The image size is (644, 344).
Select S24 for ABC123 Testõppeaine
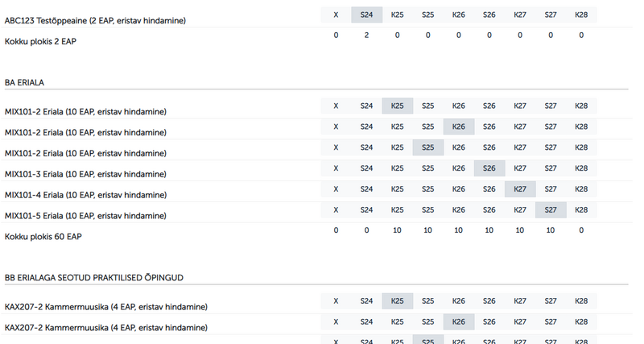click(366, 15)
